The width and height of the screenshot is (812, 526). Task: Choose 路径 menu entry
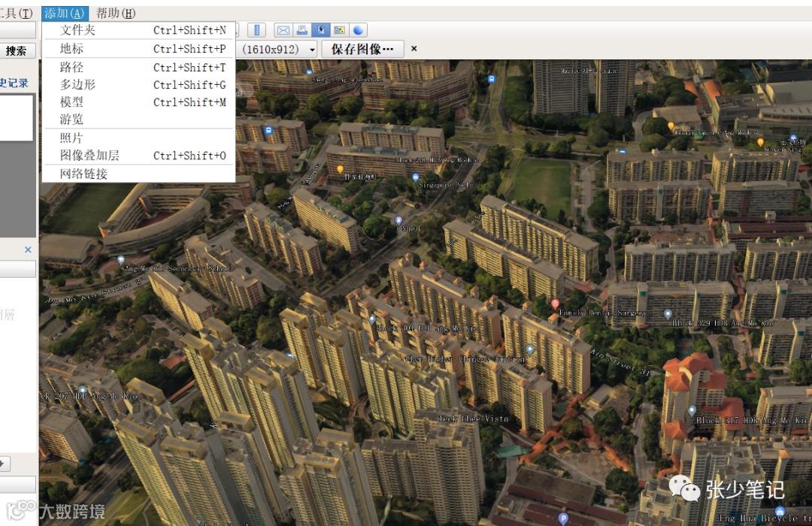pyautogui.click(x=139, y=68)
